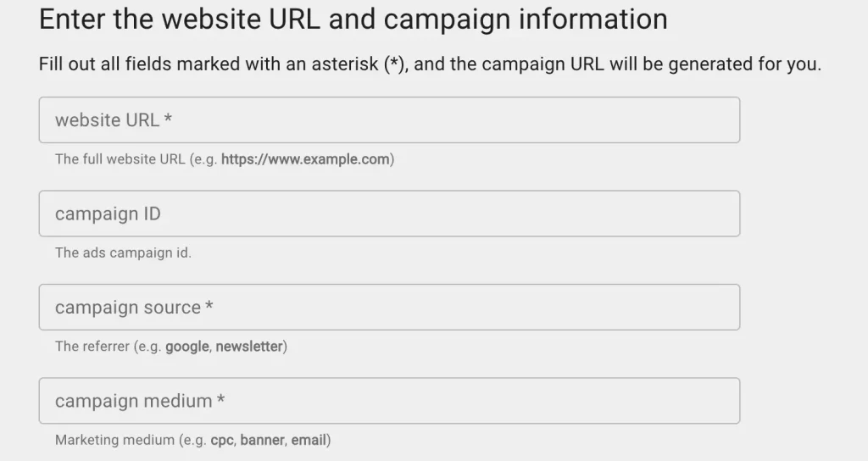Click the website URL input field

pyautogui.click(x=389, y=120)
